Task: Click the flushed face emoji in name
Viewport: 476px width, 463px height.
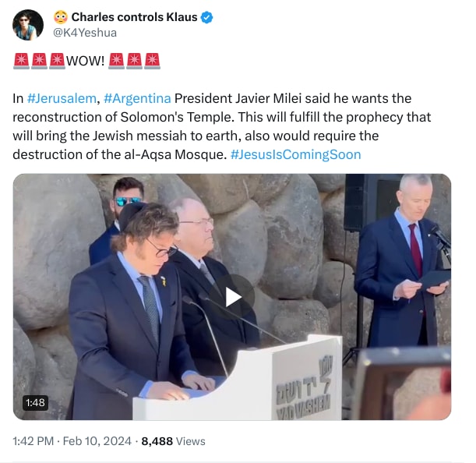Action: (61, 17)
